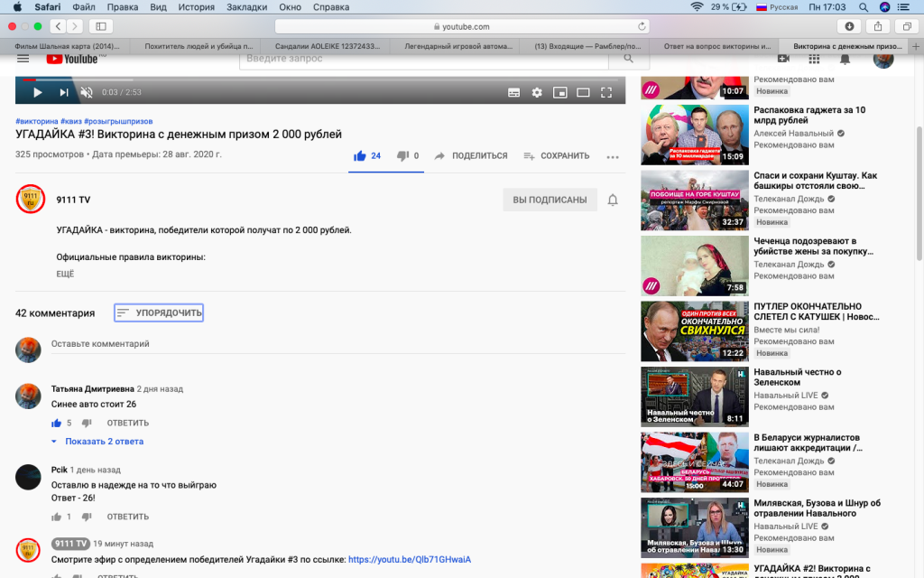Unmute the video player volume icon
Screen dimensions: 924x578
click(x=87, y=92)
